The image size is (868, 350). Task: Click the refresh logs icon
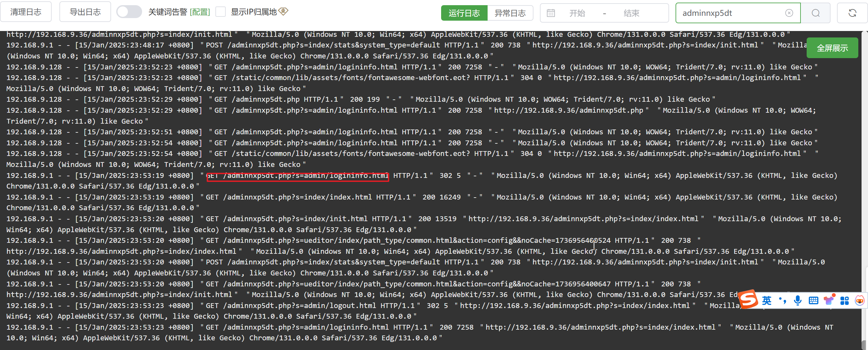coord(852,13)
